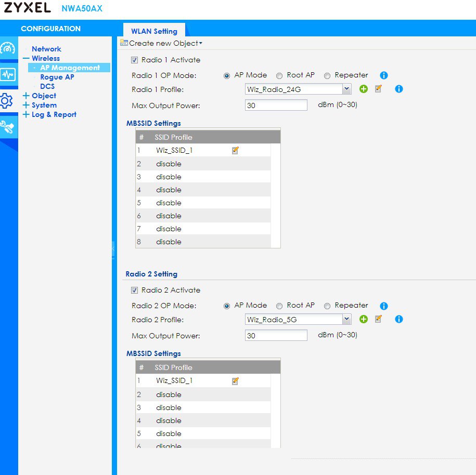Select Repeater for Radio 2

coord(327,306)
